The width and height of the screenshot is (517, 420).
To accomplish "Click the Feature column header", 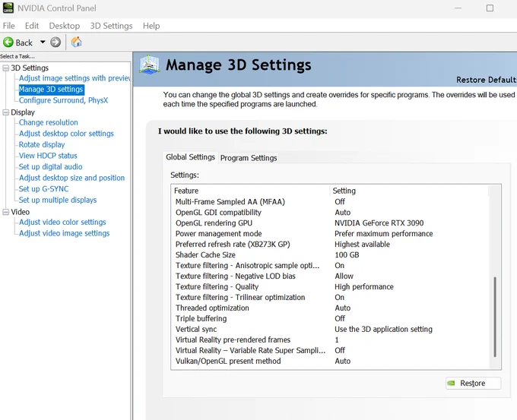I will [x=251, y=191].
